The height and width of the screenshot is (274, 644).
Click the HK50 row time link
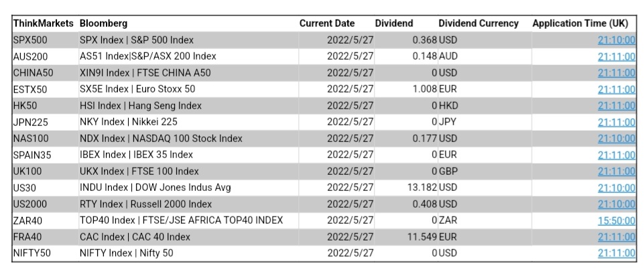(x=616, y=106)
